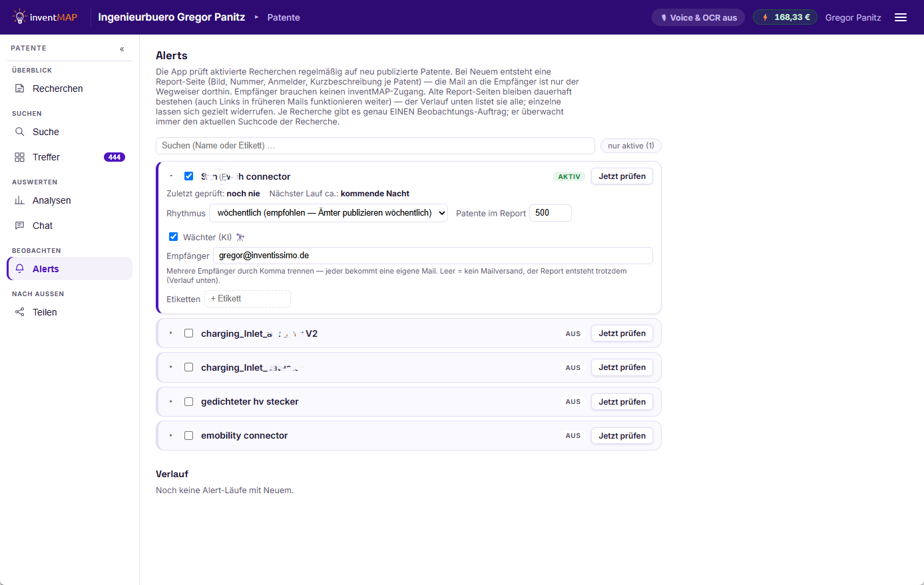Enable alert for emobility connector
Screen dimensions: 924x585
tap(188, 435)
